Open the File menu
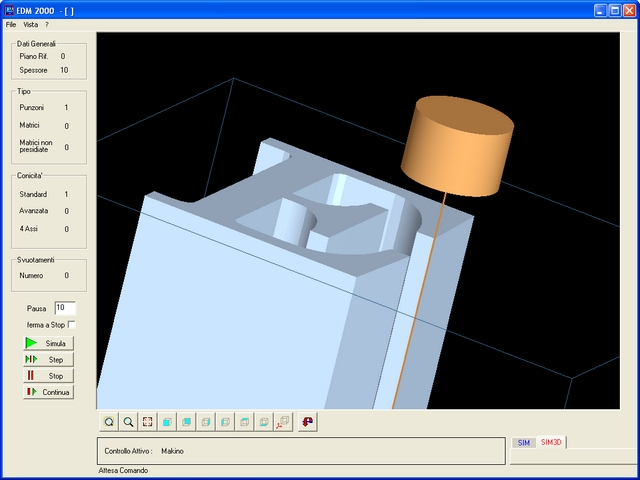This screenshot has width=640, height=480. (11, 24)
